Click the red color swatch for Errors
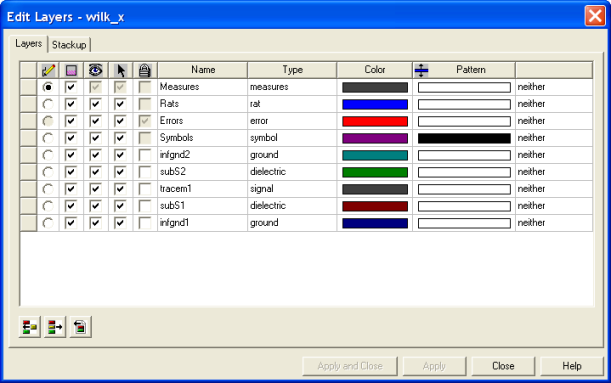Image resolution: width=611 pixels, height=383 pixels. (x=375, y=121)
